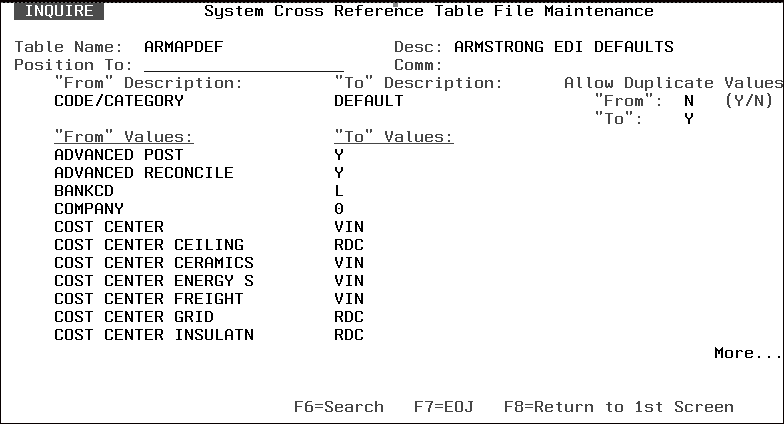Screen dimensions: 784x424
Task: Select the COMPANY row
Action: click(89, 209)
